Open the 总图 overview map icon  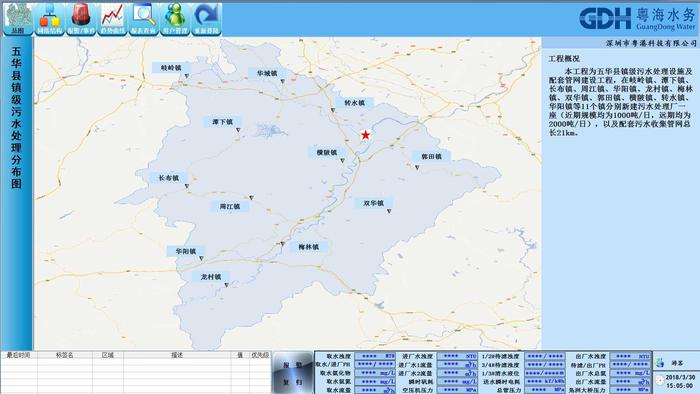(18, 19)
